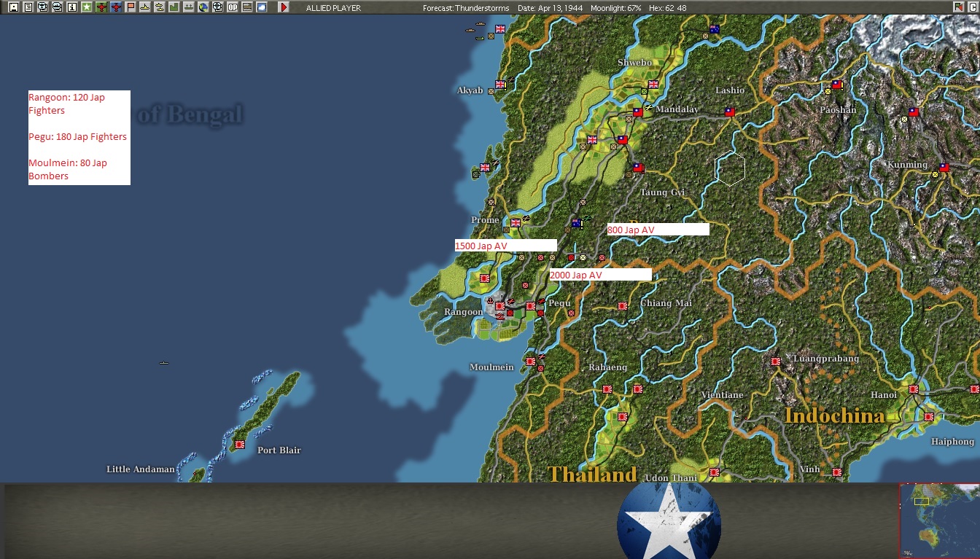Select the British flag unit at Akyab

pos(500,85)
